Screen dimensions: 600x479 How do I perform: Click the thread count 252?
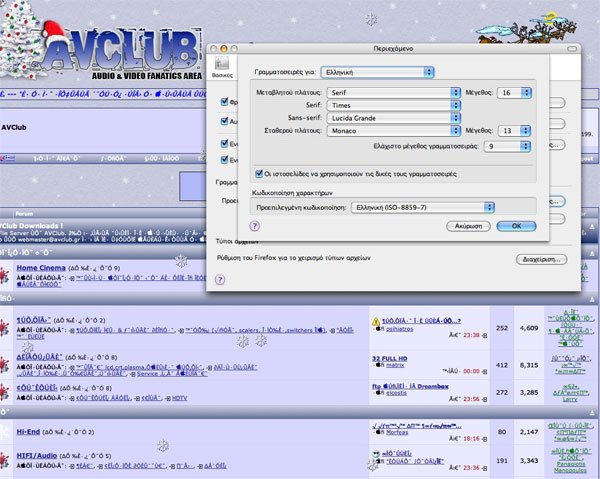click(502, 328)
